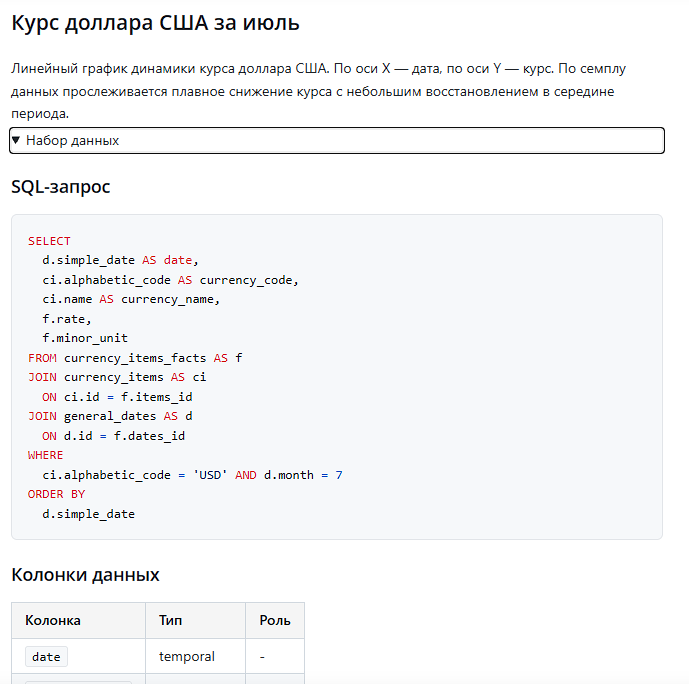Click the 'FROM currency_items_facts AS f' line

point(135,358)
